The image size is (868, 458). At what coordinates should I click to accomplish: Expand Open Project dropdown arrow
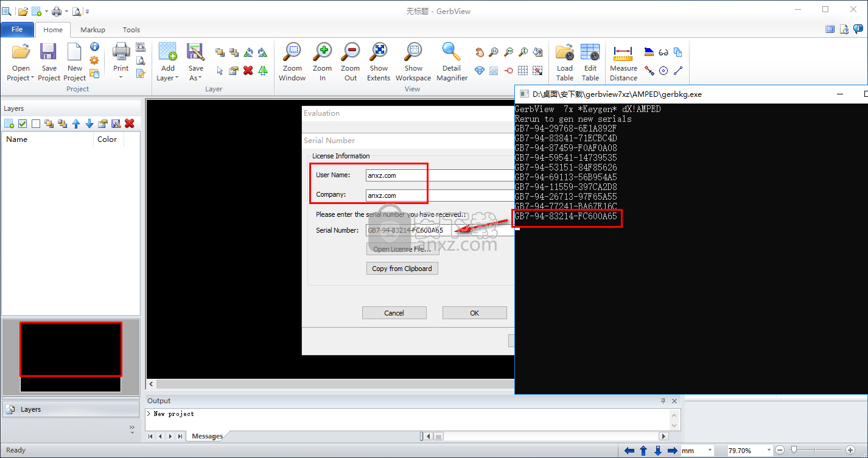(x=32, y=79)
